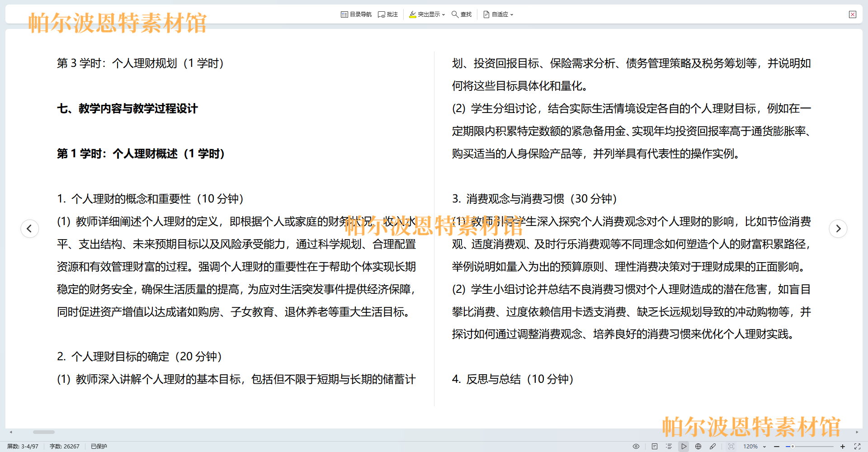Click the horizontal scrollbar thumb
Screen dimensions: 868x452
44,432
